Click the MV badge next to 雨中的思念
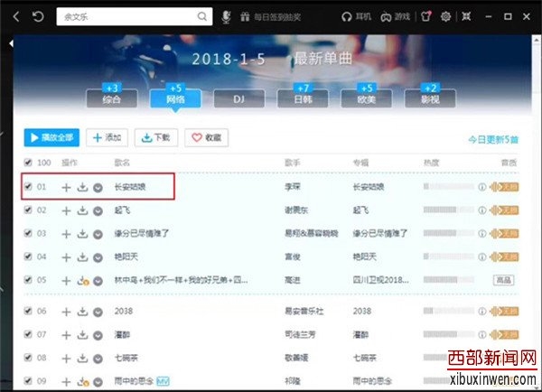This screenshot has width=542, height=392. pyautogui.click(x=163, y=380)
